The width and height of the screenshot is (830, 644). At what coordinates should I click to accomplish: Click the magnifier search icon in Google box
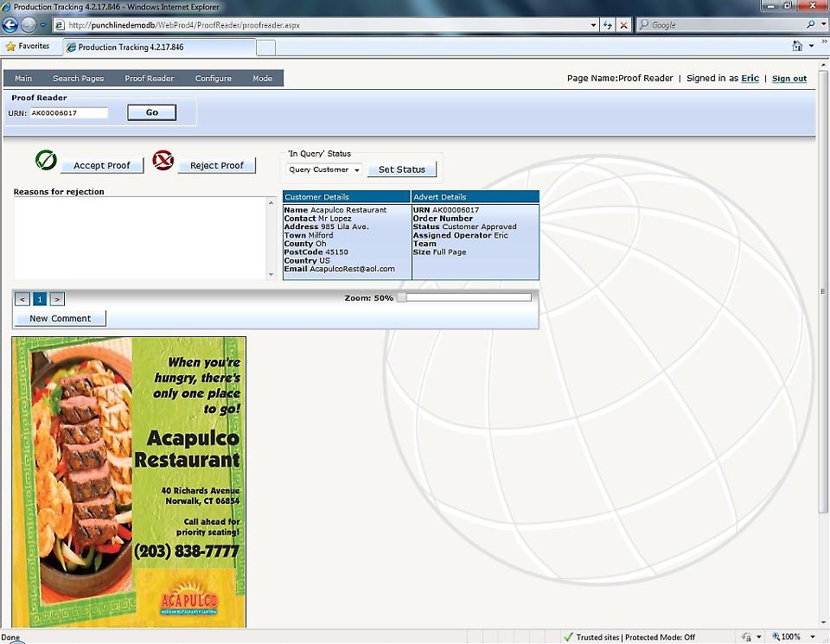coord(810,24)
